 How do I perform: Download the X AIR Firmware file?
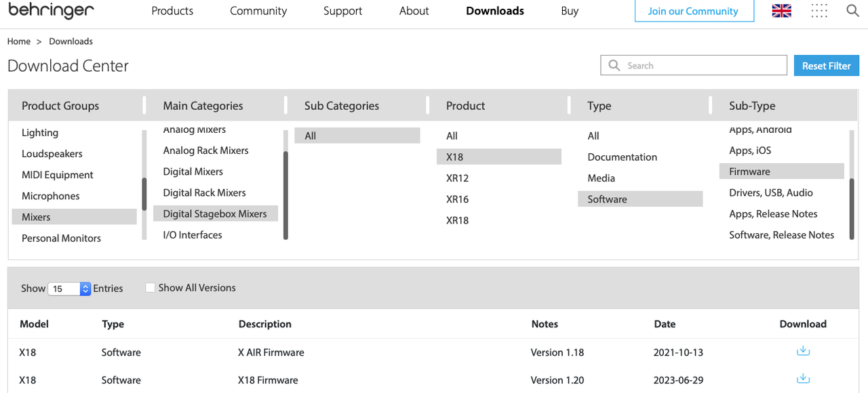coord(803,351)
